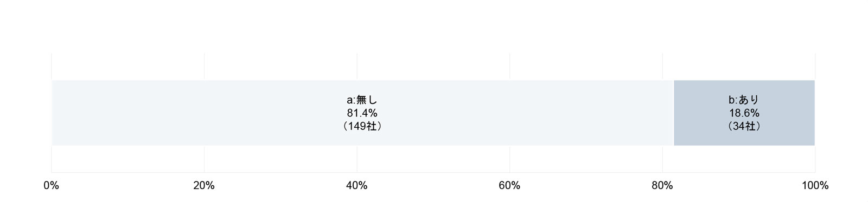Click divider between a and b segments
This screenshot has width=868, height=202.
click(x=673, y=113)
